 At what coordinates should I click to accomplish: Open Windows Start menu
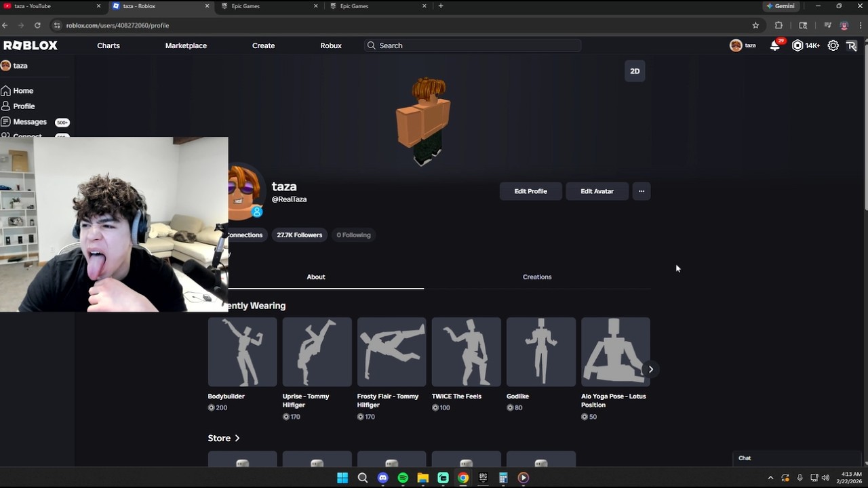pos(342,478)
